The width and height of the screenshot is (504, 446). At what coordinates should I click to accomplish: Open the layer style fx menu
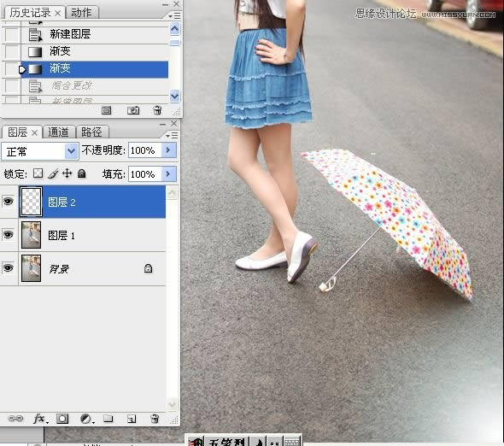[x=40, y=419]
